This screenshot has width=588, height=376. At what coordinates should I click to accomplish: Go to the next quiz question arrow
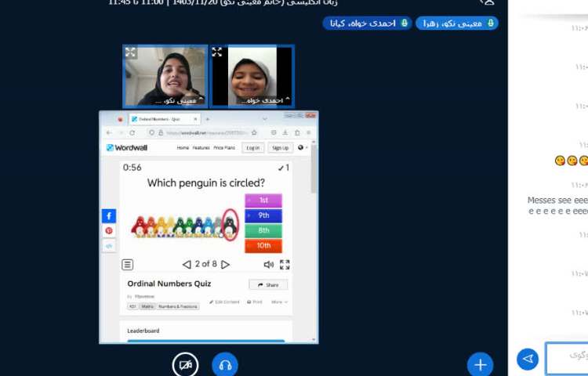[226, 265]
